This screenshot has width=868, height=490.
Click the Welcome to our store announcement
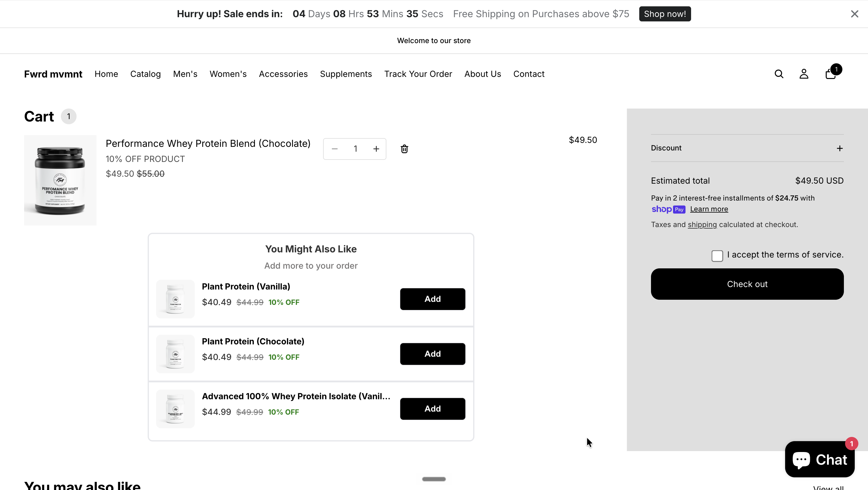click(x=434, y=40)
